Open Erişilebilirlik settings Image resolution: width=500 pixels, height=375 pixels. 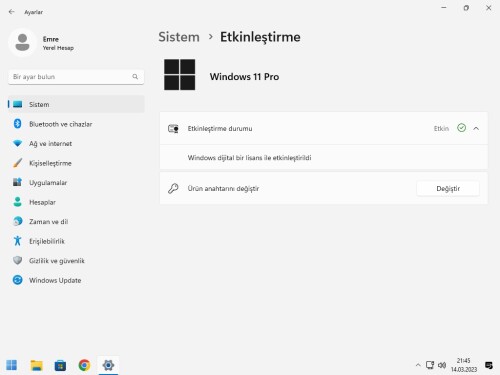point(76,241)
